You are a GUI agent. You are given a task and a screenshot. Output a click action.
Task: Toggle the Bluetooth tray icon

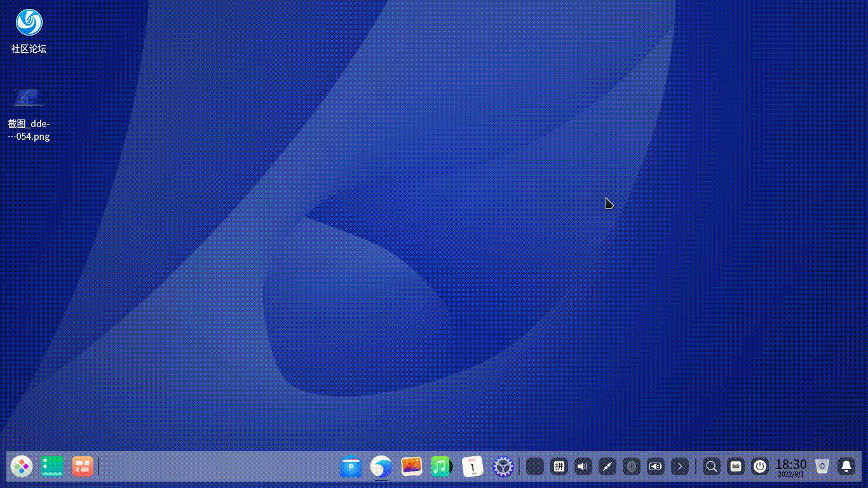coord(632,467)
